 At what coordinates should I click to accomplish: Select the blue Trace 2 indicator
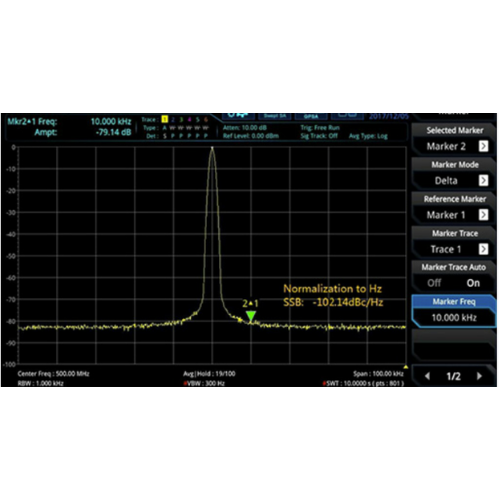pos(173,119)
